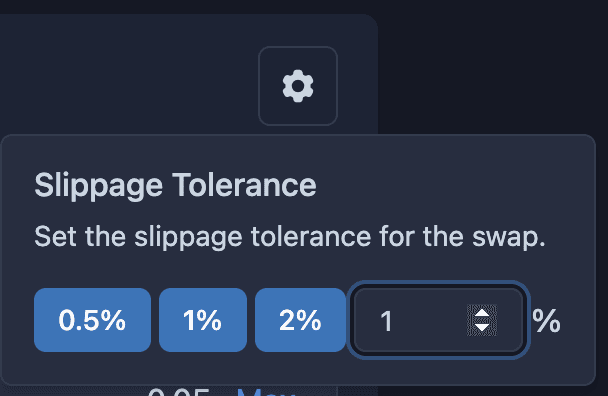Focus the custom slippage percentage input
608x396 pixels.
click(439, 320)
